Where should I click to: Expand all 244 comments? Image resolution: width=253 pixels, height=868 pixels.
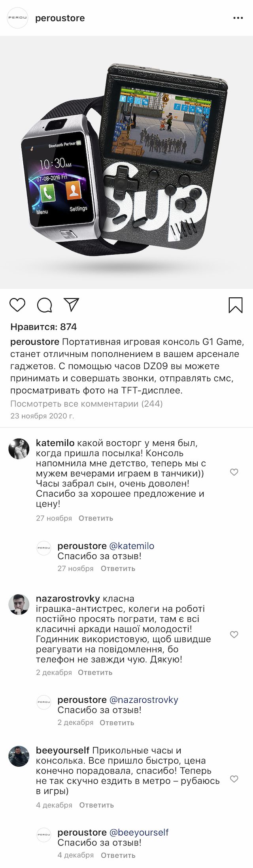coord(86,404)
